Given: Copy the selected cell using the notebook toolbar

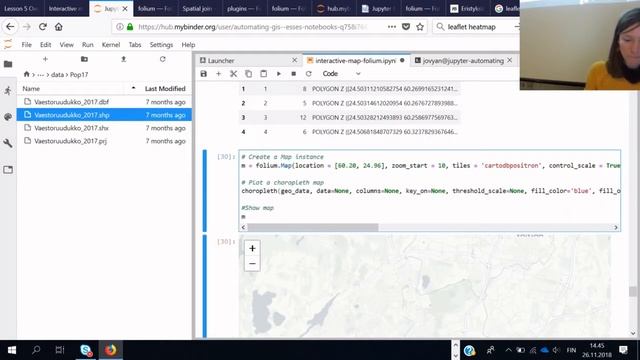Looking at the screenshot, I should tap(248, 74).
